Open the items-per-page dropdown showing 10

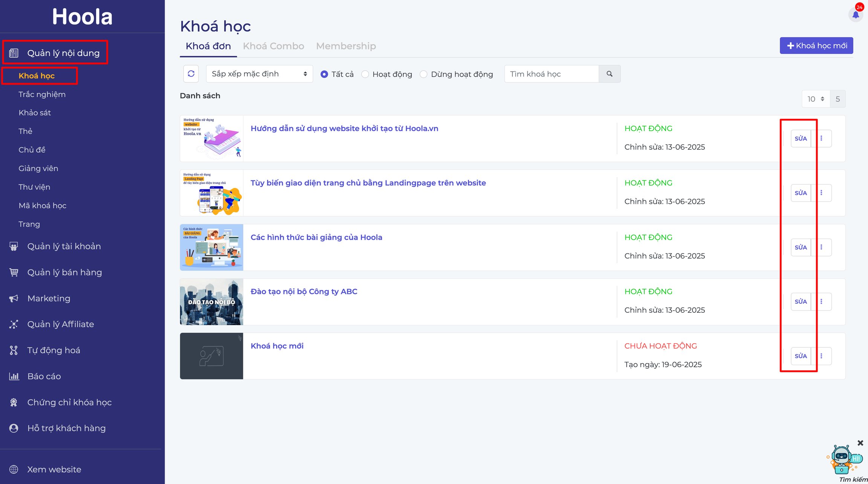(816, 99)
